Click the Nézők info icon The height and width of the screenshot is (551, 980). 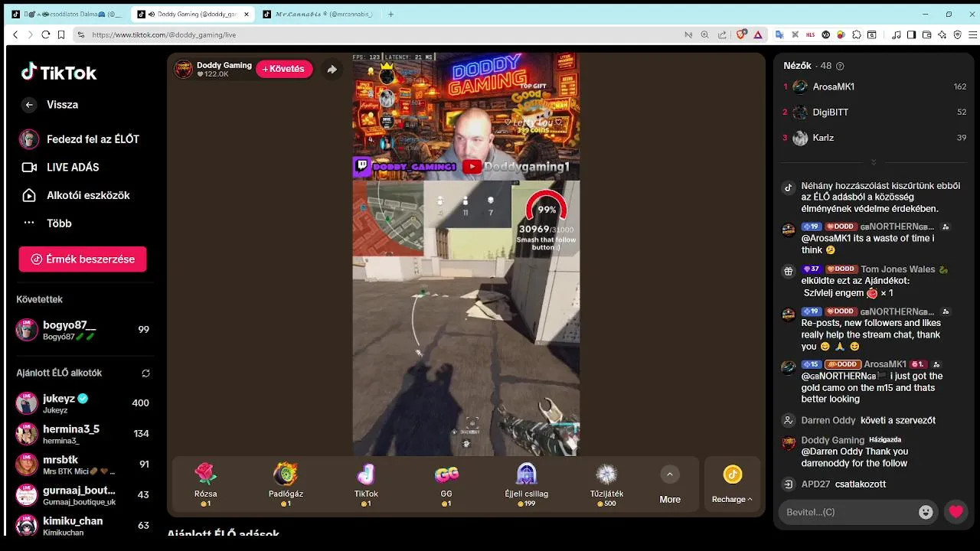point(840,67)
